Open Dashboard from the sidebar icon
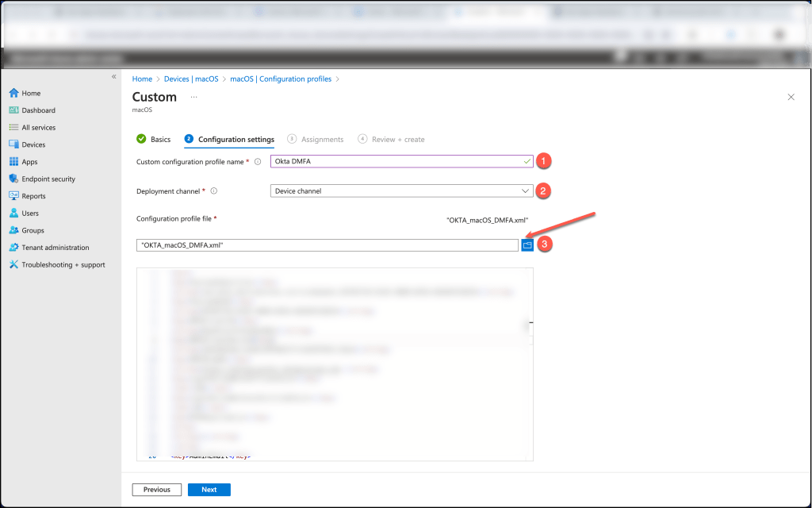This screenshot has height=508, width=812. [x=13, y=110]
